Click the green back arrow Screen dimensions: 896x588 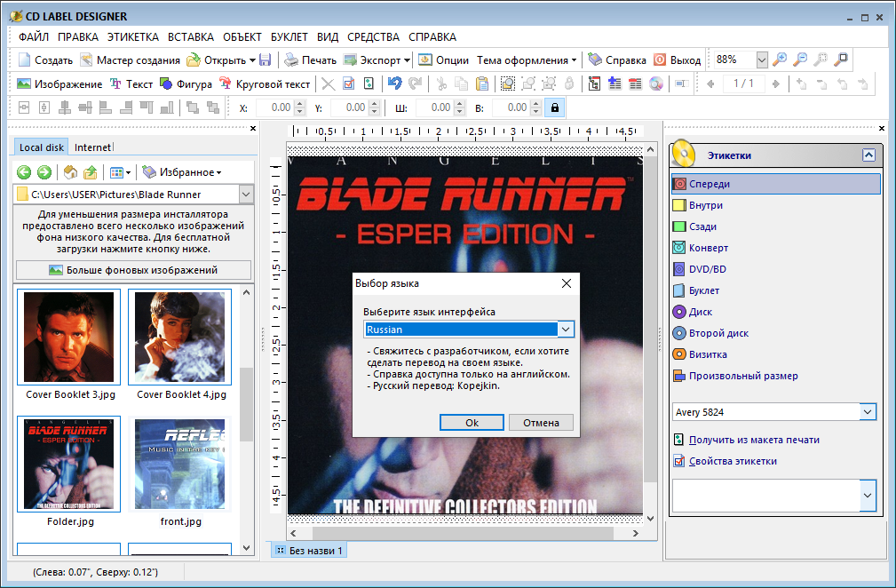(24, 172)
